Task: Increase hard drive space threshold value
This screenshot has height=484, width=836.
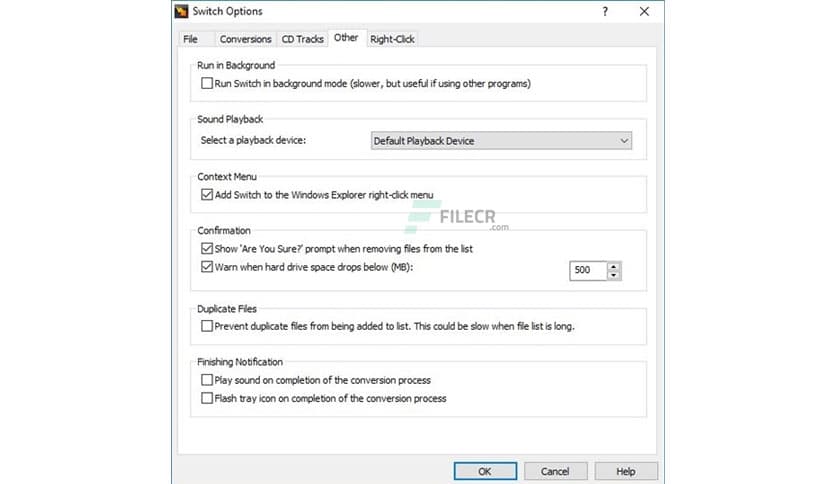Action: [x=614, y=266]
